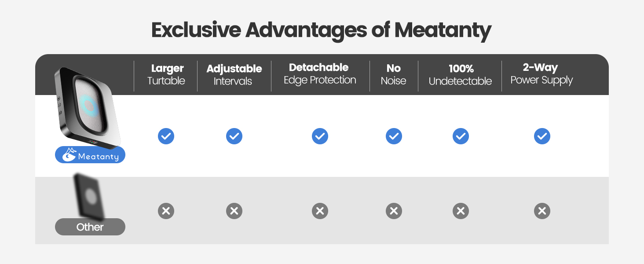Click the gray X under 100% Undetectable
Screen dimensions: 644x264
pyautogui.click(x=461, y=211)
